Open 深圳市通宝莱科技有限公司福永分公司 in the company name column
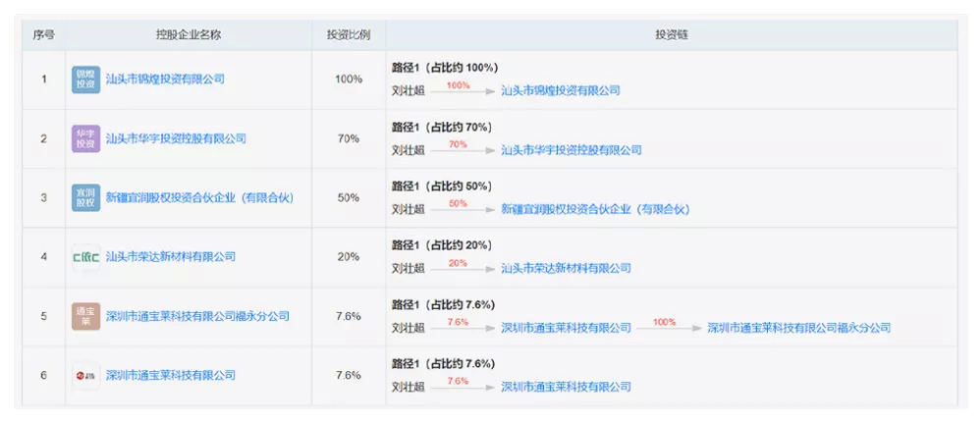The width and height of the screenshot is (980, 424). click(x=197, y=316)
